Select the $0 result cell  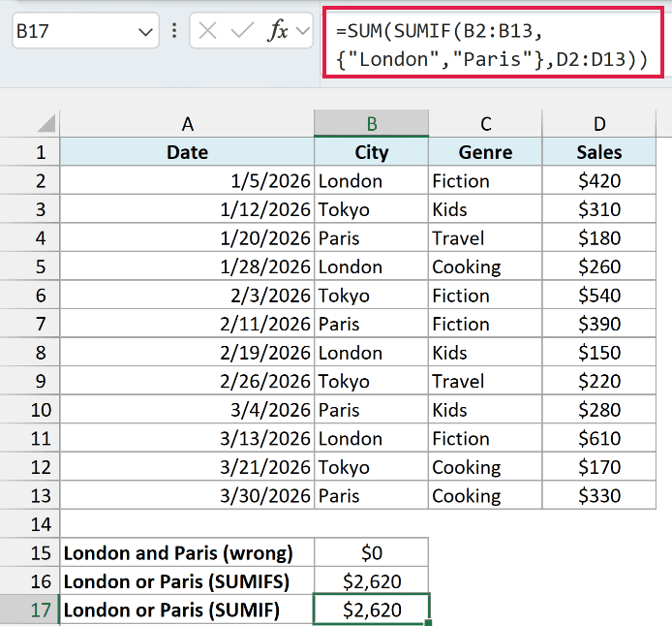point(371,552)
